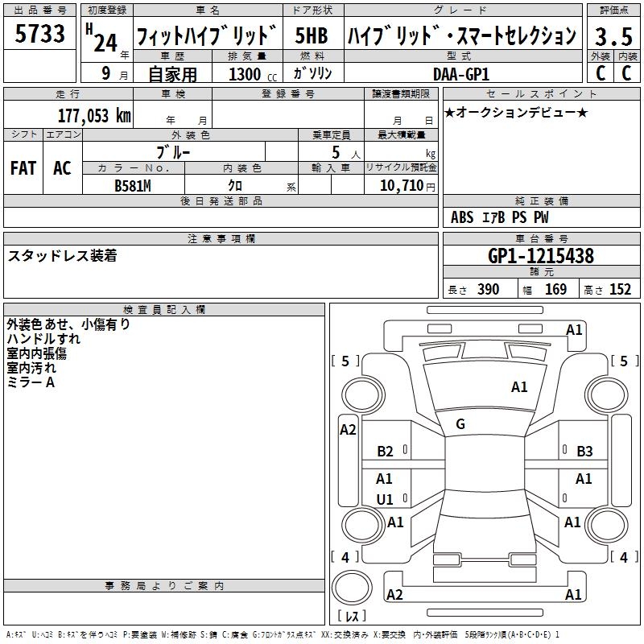Click the G mark on the windshield
This screenshot has height=644, width=644.
point(460,424)
